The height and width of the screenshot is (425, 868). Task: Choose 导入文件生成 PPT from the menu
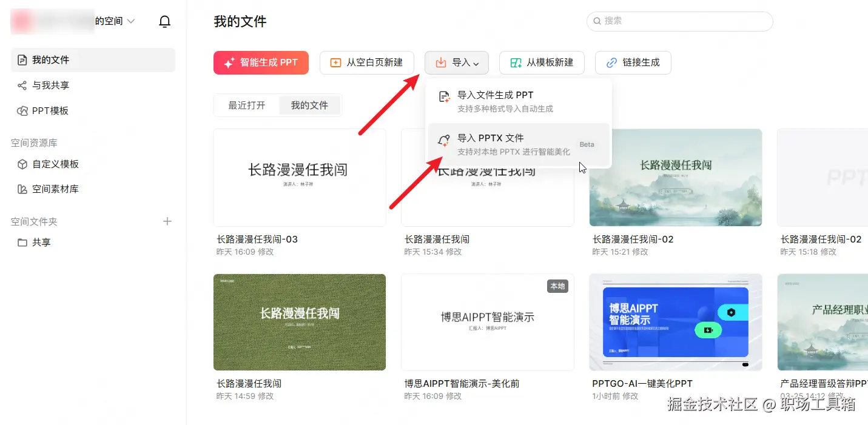[x=519, y=101]
